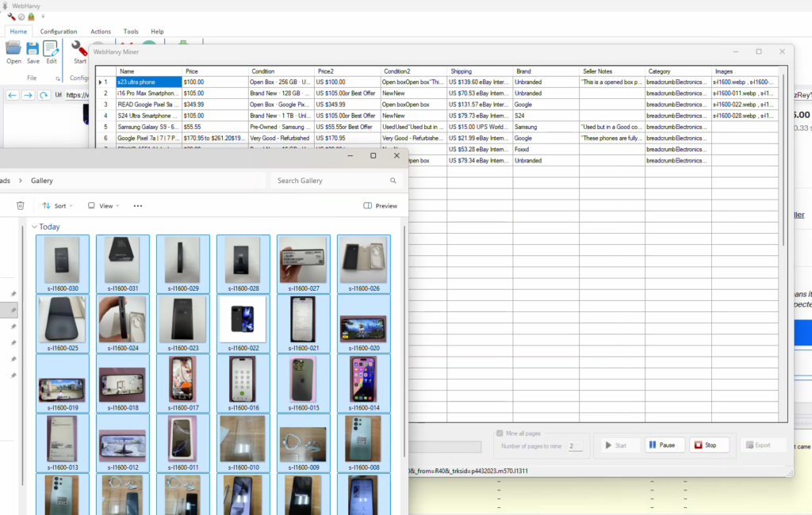812x515 pixels.
Task: Click the Edit configuration icon
Action: point(51,49)
